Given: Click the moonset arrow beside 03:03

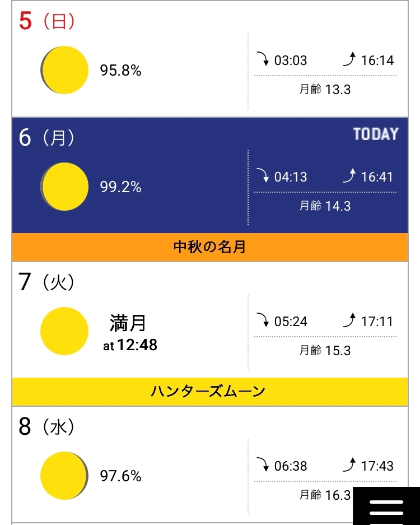Looking at the screenshot, I should (x=263, y=59).
